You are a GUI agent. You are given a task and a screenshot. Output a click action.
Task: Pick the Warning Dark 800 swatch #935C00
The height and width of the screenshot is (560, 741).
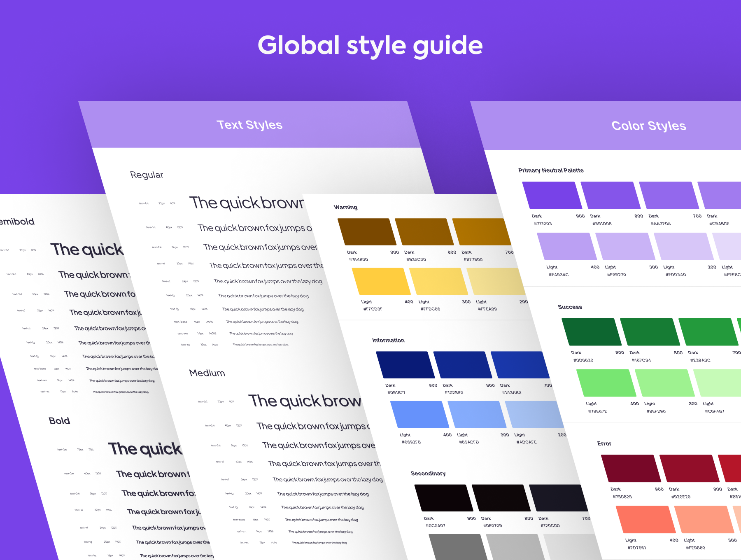[x=424, y=232]
